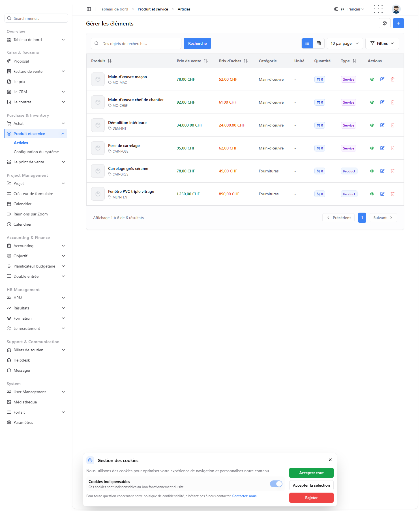
Task: Close the cookie management banner
Action: click(330, 460)
